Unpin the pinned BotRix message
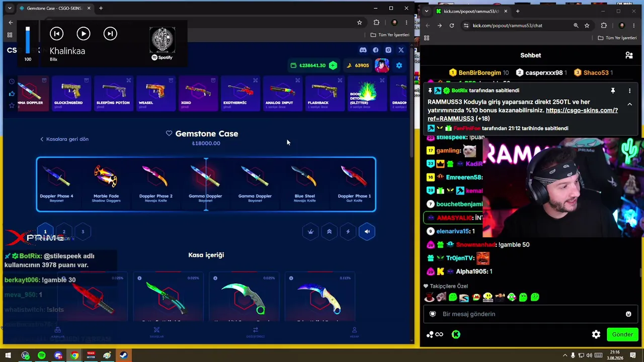Image resolution: width=644 pixels, height=362 pixels. click(613, 91)
